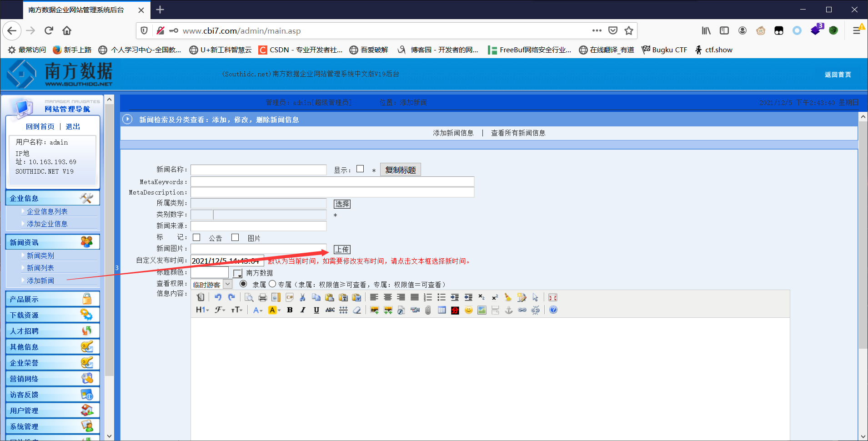Image resolution: width=868 pixels, height=441 pixels.
Task: Click the 选择 category button
Action: pos(342,204)
